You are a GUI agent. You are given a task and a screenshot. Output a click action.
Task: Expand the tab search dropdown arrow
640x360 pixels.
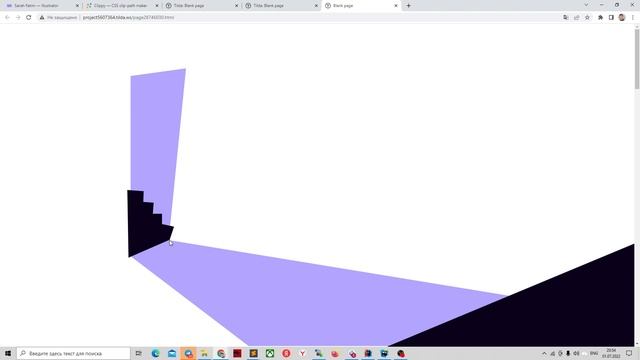tap(586, 5)
